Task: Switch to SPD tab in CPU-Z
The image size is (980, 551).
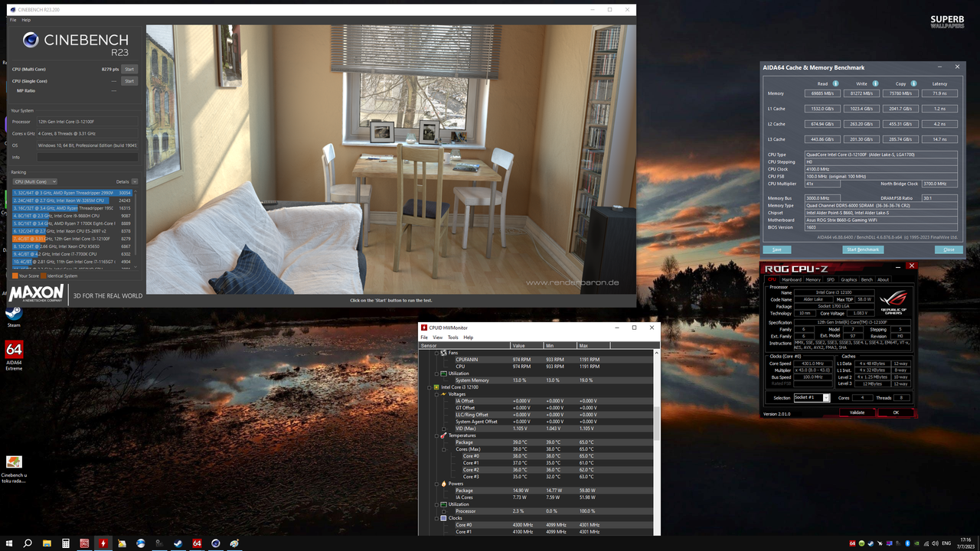Action: [831, 279]
